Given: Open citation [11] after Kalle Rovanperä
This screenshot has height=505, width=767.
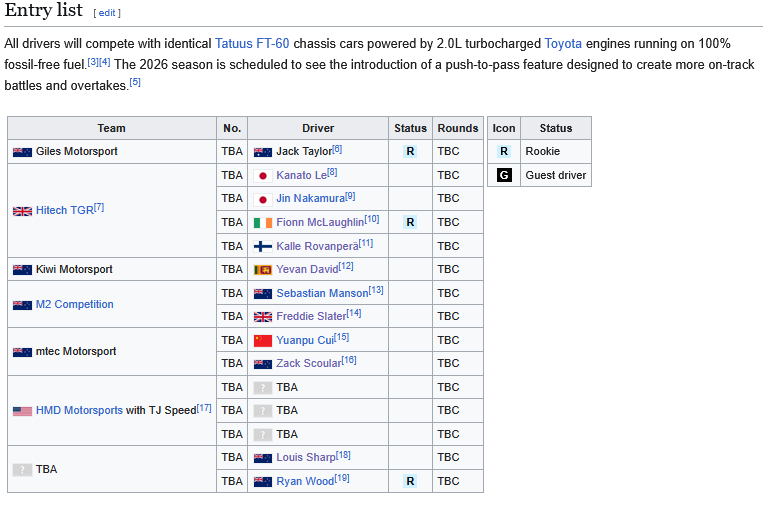Looking at the screenshot, I should pos(366,243).
